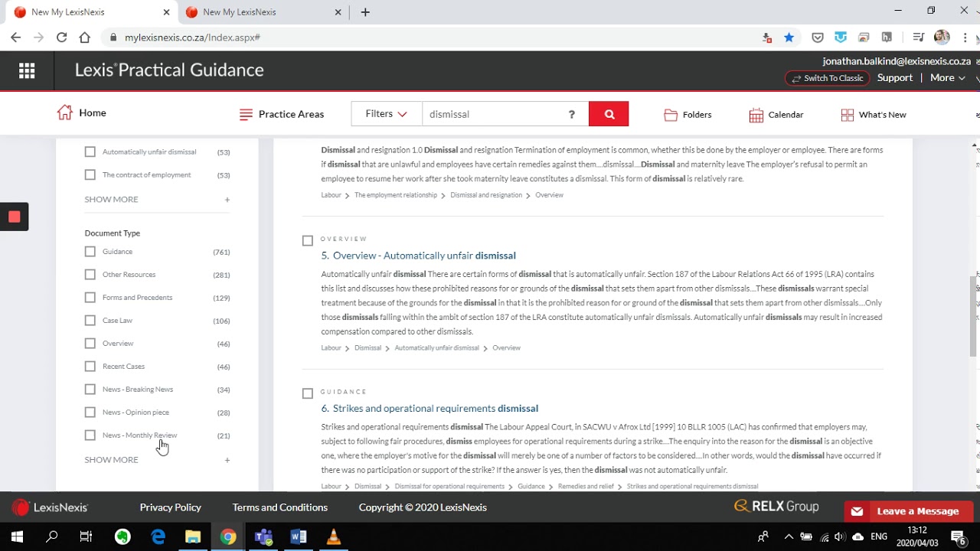Check Forms and Precedents filter

coord(90,298)
